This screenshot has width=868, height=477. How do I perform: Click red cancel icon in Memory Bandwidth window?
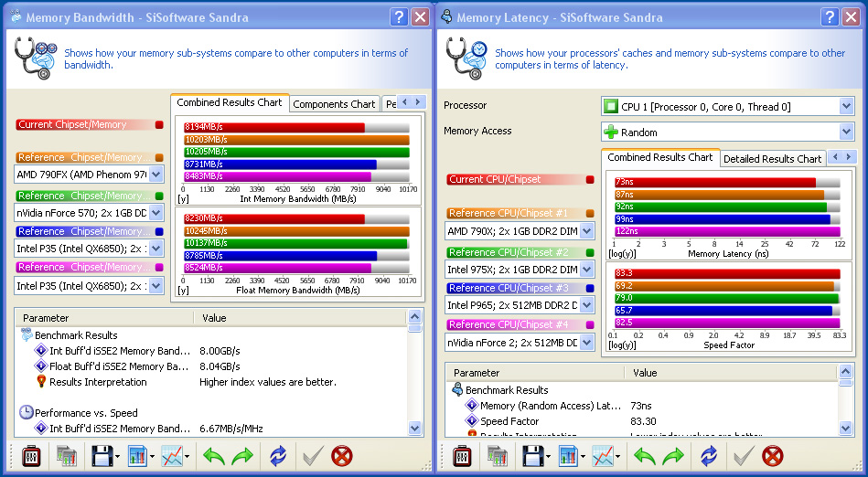[x=342, y=456]
